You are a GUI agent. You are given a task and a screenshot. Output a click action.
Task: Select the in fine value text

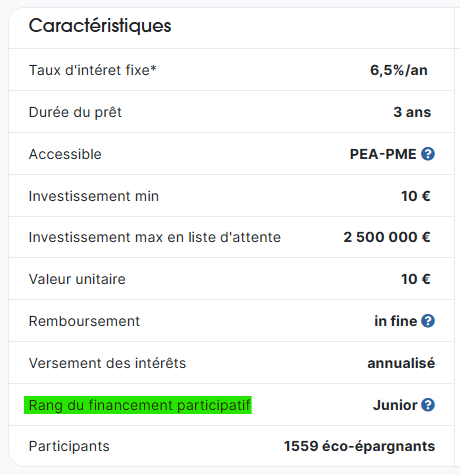[x=396, y=321]
